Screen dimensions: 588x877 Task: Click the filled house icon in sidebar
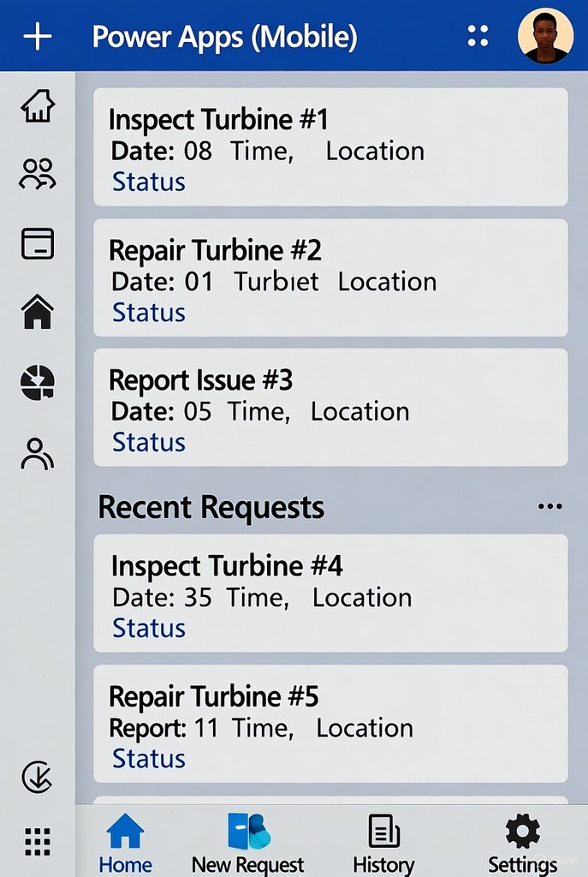(38, 312)
